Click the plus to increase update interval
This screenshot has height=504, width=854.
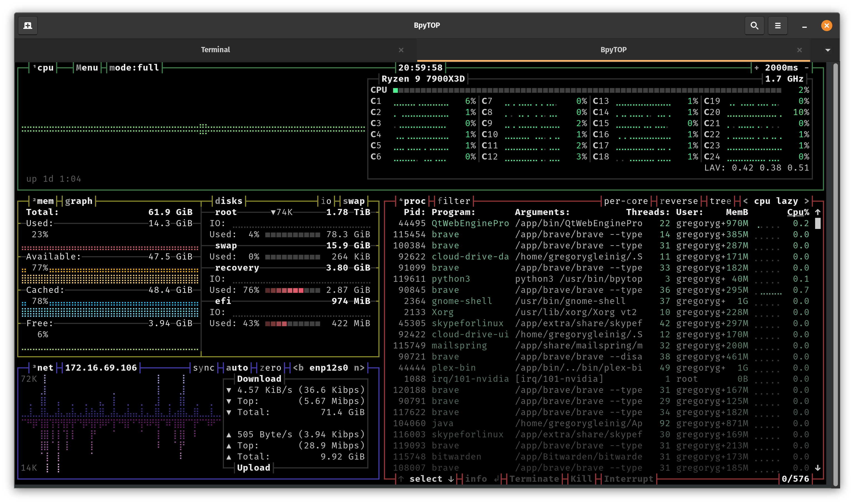[756, 68]
